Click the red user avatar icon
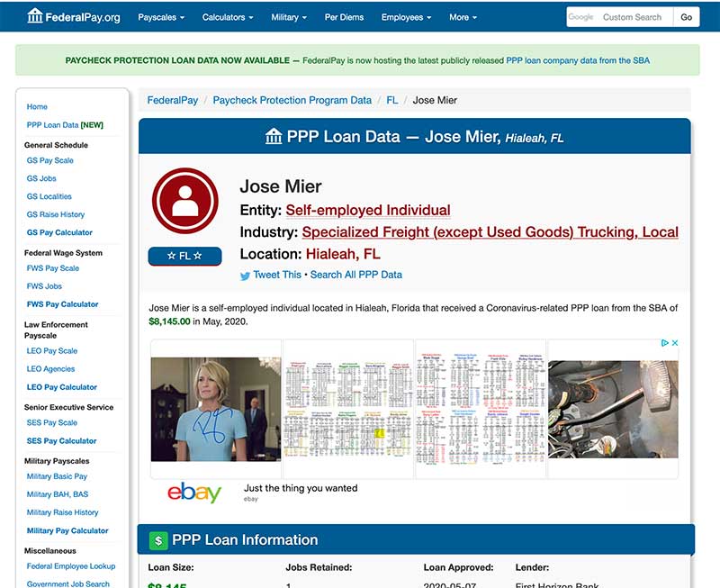The width and height of the screenshot is (720, 588). pos(185,201)
